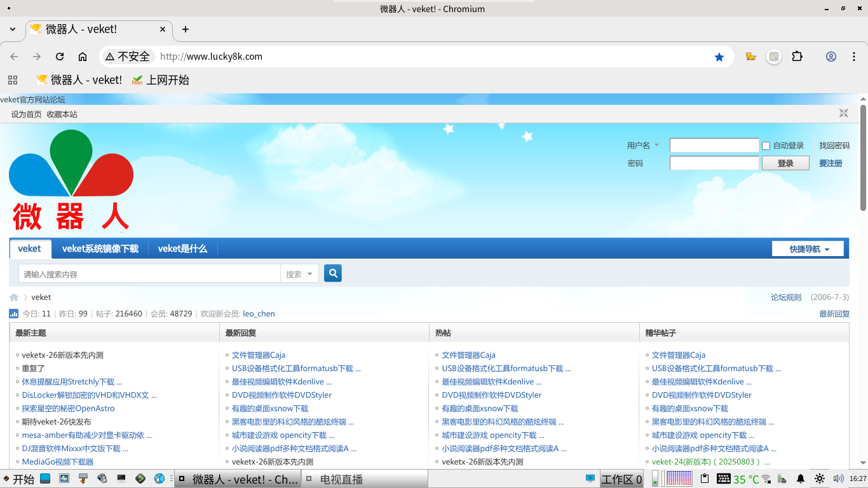Reload the page with the refresh icon
868x488 pixels.
[60, 57]
